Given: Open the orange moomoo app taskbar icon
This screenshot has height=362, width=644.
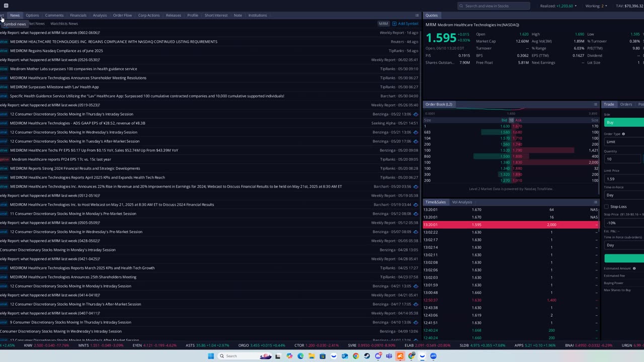Looking at the screenshot, I should (400, 356).
